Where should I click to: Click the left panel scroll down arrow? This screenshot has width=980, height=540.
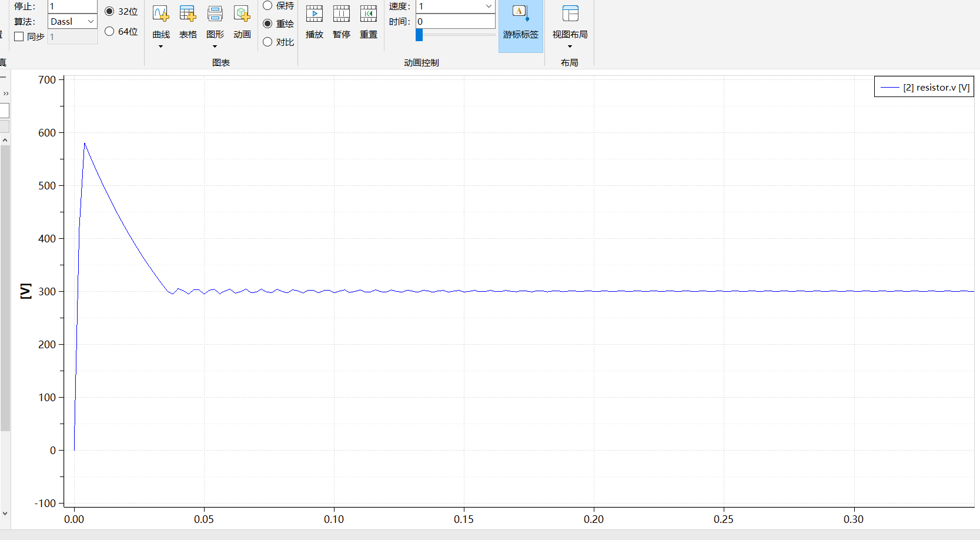point(5,513)
